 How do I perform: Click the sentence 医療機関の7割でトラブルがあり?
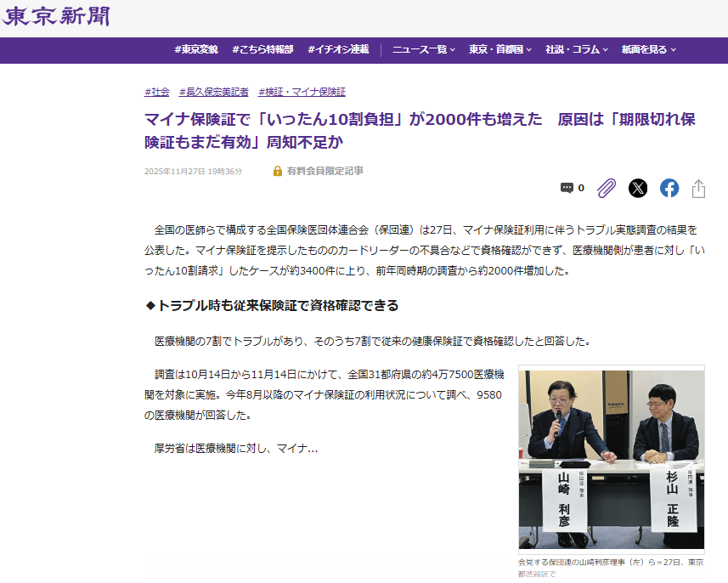tap(373, 341)
